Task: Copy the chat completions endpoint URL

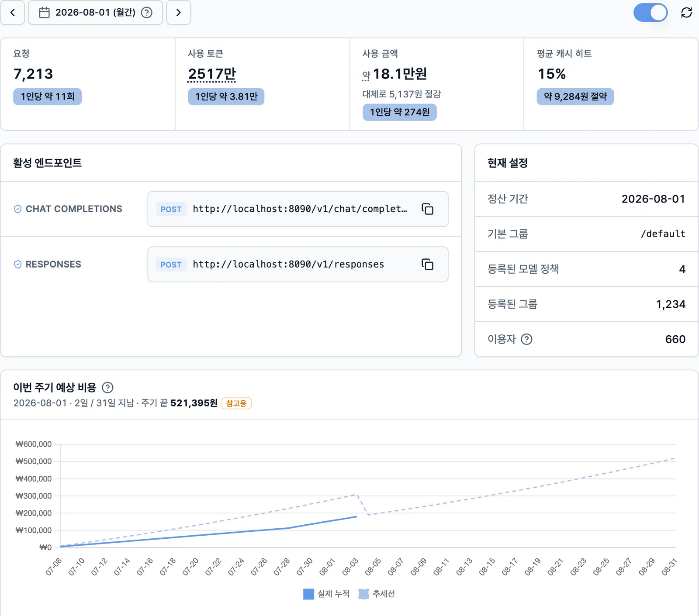Action: (427, 209)
